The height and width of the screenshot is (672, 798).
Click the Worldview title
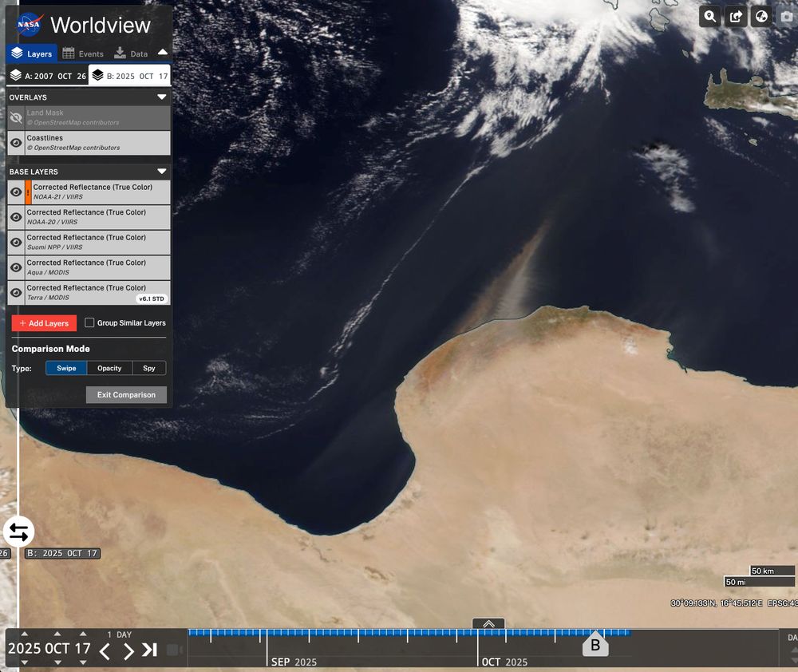tap(101, 25)
